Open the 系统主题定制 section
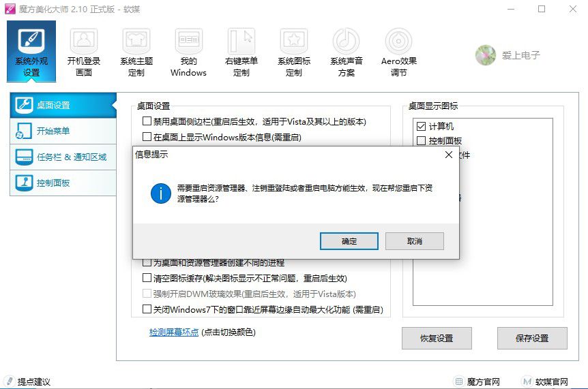This screenshot has height=389, width=588. tap(136, 52)
